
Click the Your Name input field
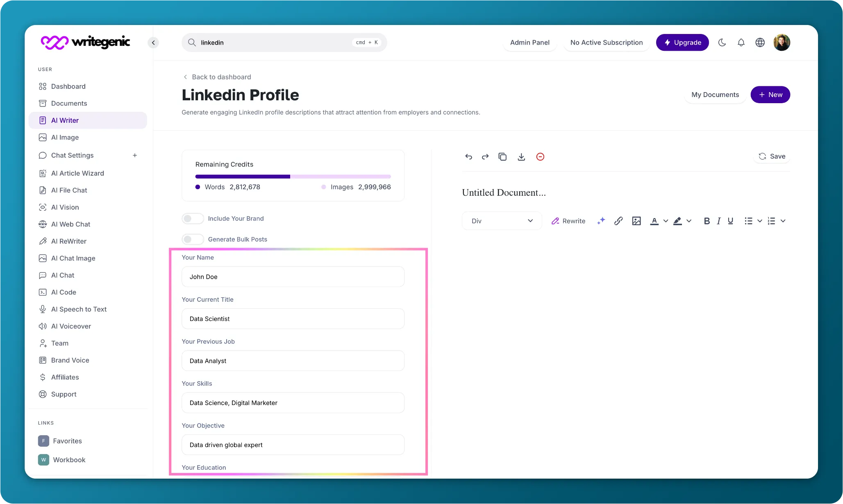click(x=293, y=277)
